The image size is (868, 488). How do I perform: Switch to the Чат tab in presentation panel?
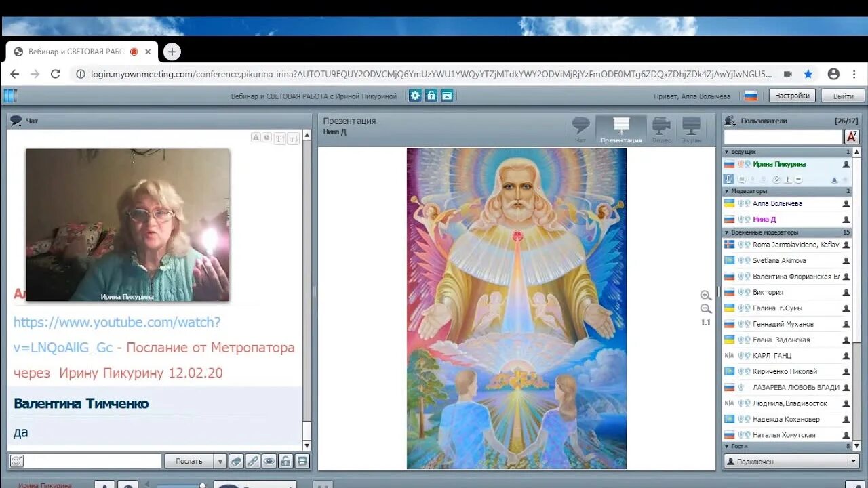click(580, 129)
